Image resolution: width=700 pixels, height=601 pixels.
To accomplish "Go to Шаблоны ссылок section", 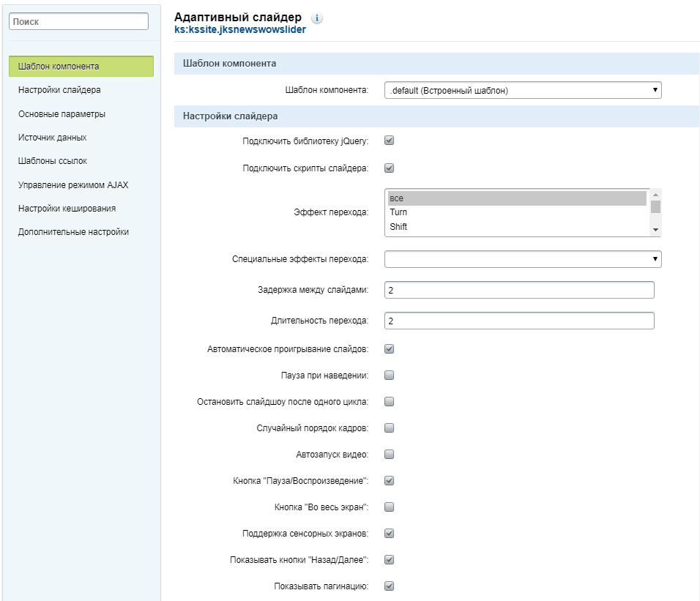I will tap(52, 161).
